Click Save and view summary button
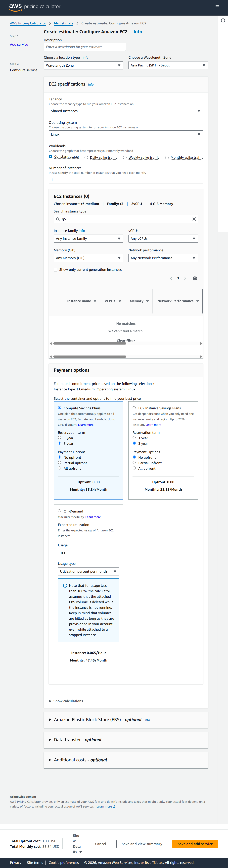 [x=142, y=844]
